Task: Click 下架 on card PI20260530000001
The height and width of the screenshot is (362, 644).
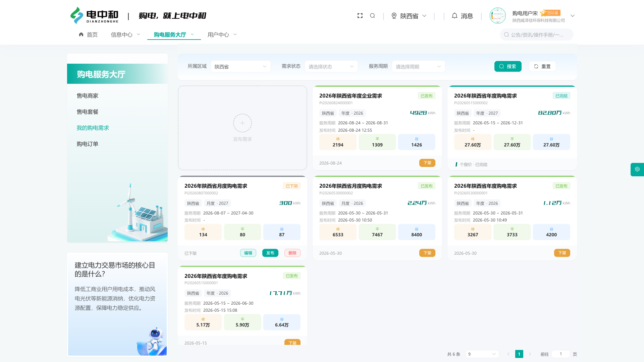Action: (x=562, y=253)
